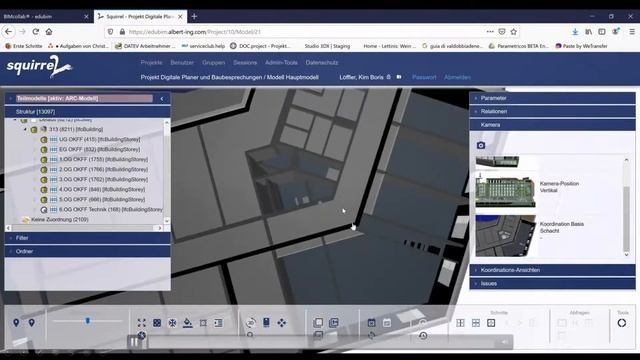
Task: Toggle visibility of 3.OG OKFF storey
Action: [44, 180]
